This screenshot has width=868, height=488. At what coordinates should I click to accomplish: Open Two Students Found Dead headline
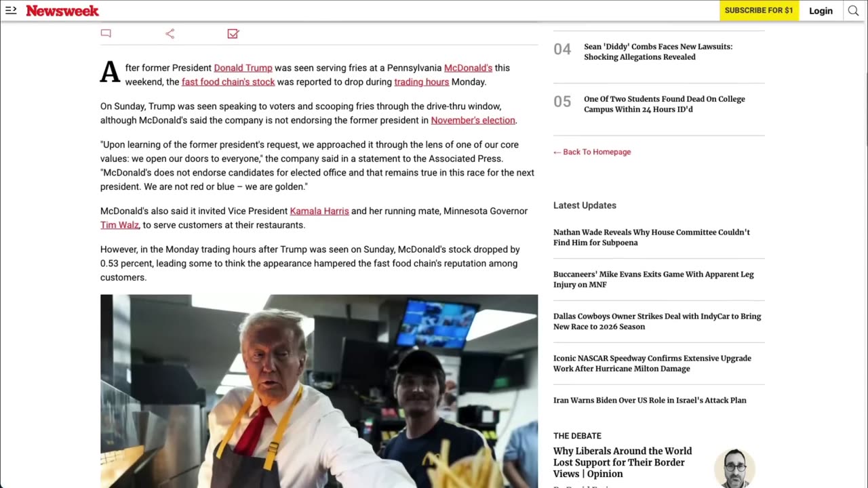coord(665,104)
